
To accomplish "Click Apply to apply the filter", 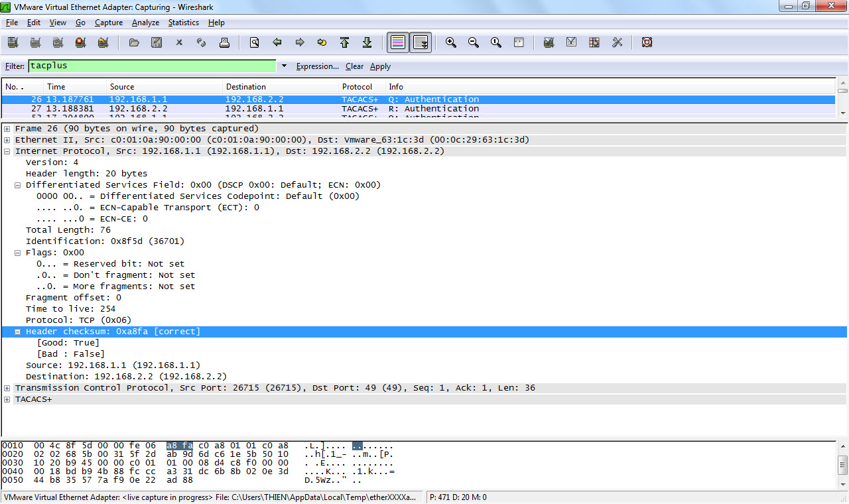I will click(380, 66).
